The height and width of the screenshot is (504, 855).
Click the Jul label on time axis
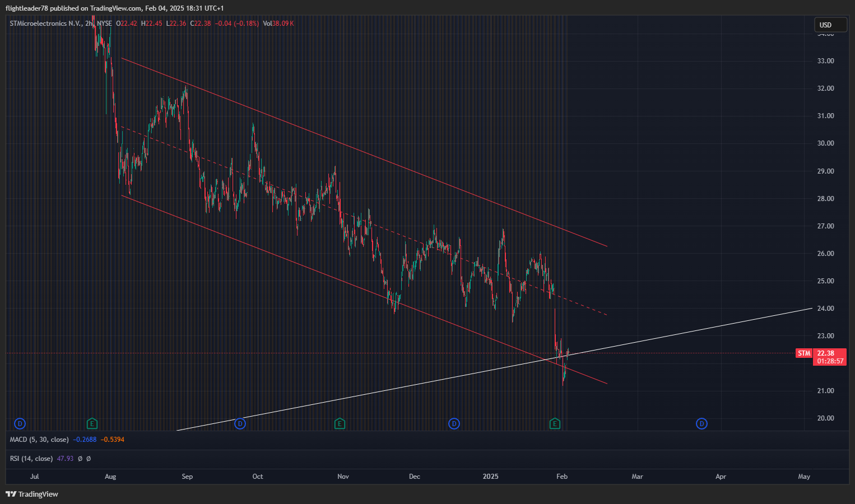tap(35, 477)
